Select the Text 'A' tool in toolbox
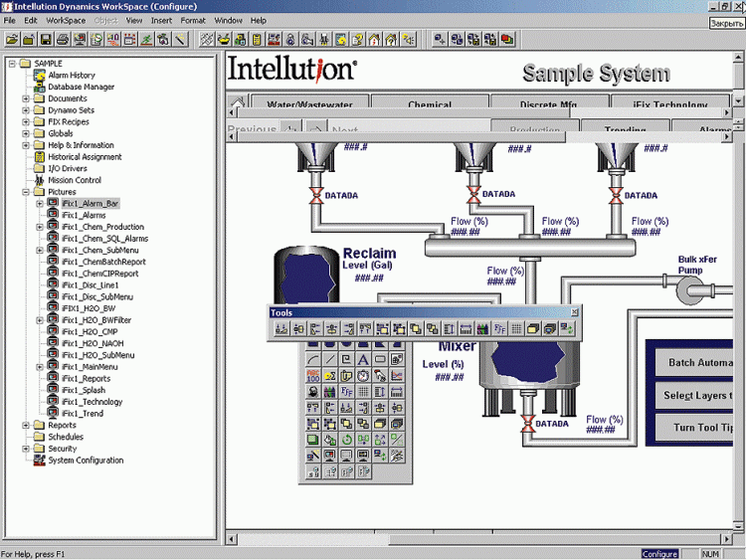Image resolution: width=746 pixels, height=560 pixels. coord(363,359)
